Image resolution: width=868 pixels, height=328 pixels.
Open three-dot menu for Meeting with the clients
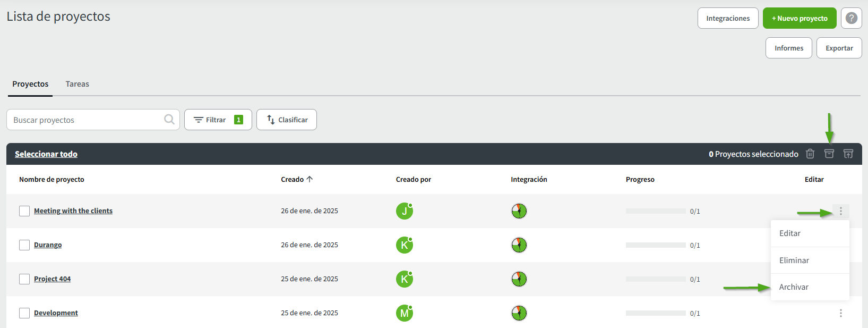pyautogui.click(x=840, y=211)
